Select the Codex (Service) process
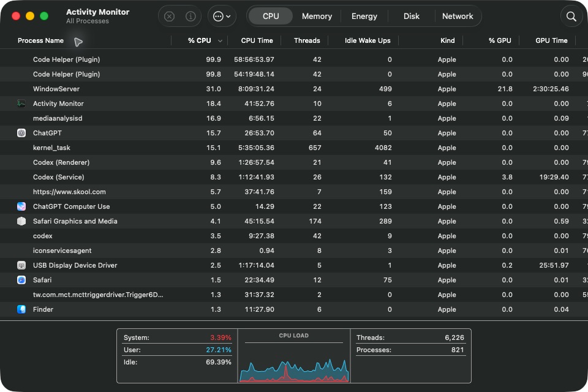This screenshot has width=588, height=392. [x=294, y=177]
